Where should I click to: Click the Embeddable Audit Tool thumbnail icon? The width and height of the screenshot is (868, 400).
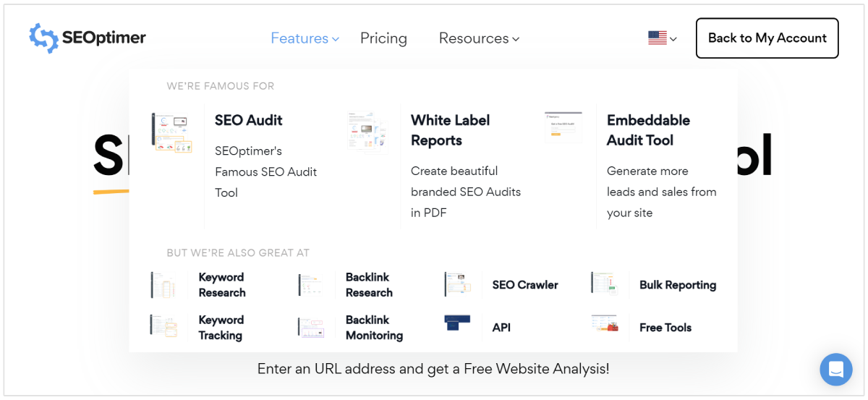(563, 127)
